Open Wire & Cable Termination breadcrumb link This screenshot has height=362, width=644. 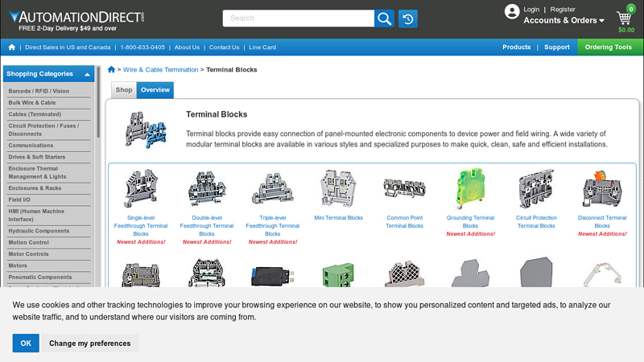click(x=160, y=70)
